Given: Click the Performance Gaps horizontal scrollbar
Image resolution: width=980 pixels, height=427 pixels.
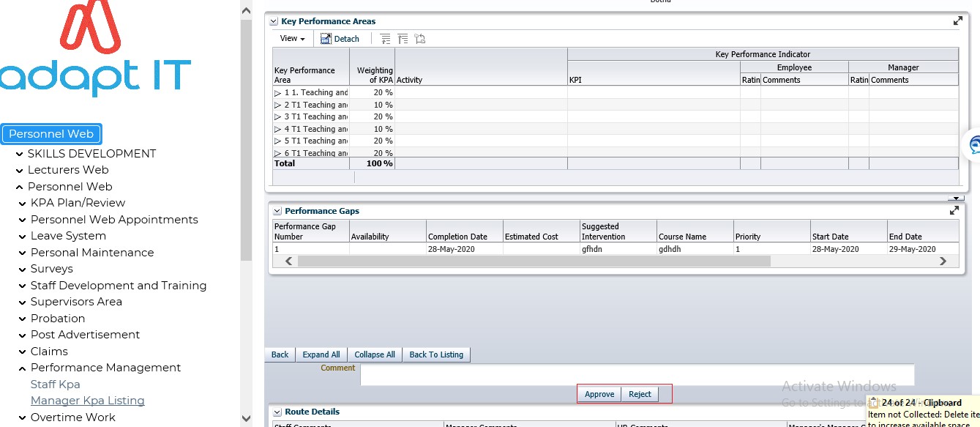Looking at the screenshot, I should coord(534,261).
